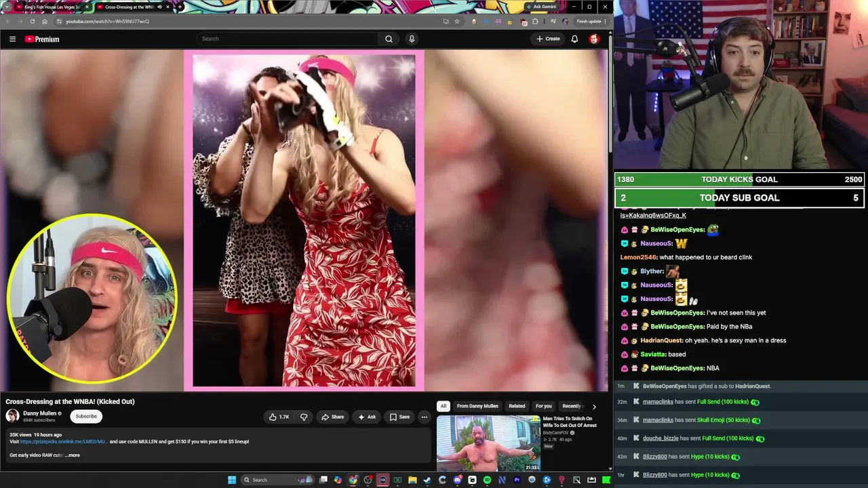Mute the Cross-Dressing tab audio icon
Viewport: 868px width, 488px height.
[159, 7]
